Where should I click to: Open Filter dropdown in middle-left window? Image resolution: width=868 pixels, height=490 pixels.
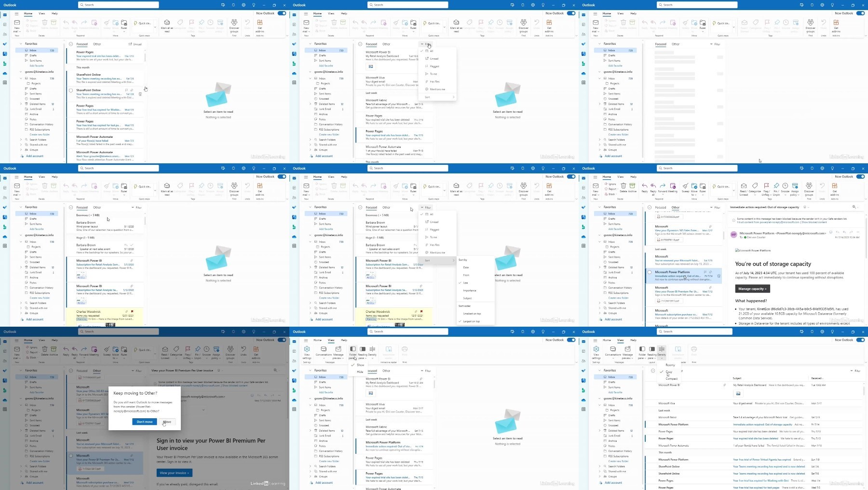(x=136, y=208)
